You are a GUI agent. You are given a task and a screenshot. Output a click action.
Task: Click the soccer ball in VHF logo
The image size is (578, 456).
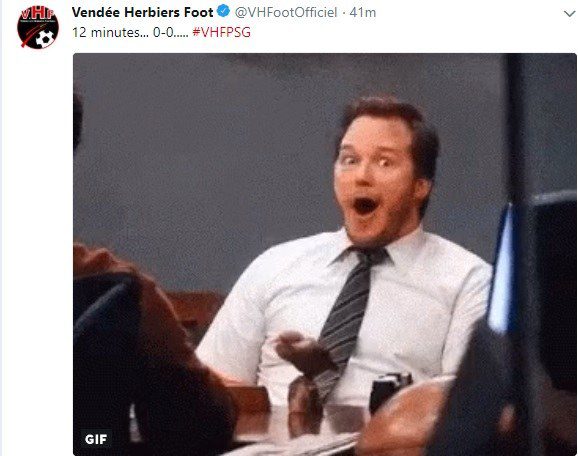click(x=45, y=38)
